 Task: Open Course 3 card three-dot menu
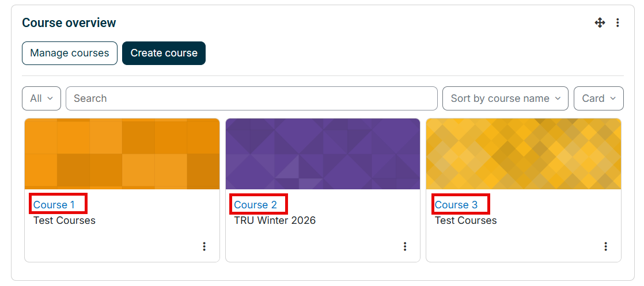pyautogui.click(x=605, y=246)
